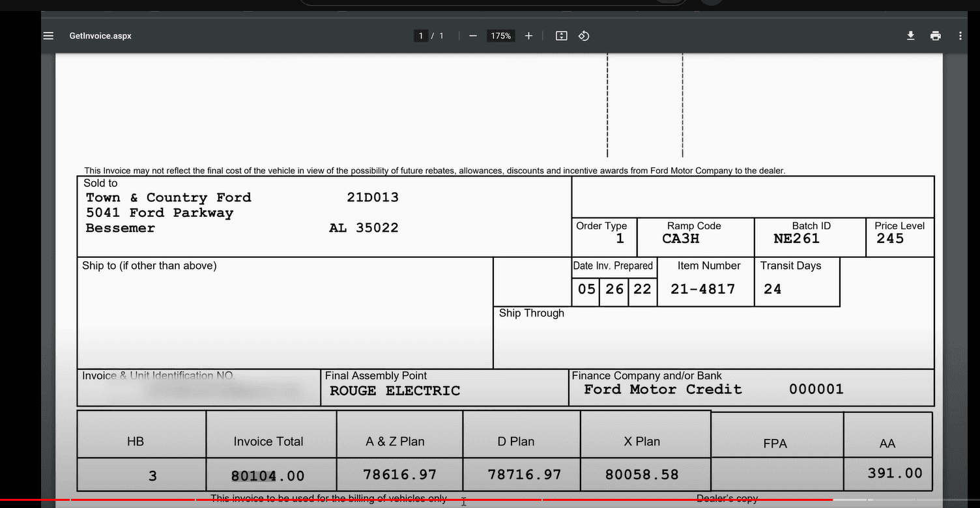Open the PDF sidebar hamburger menu
Image resolution: width=980 pixels, height=508 pixels.
tap(48, 36)
